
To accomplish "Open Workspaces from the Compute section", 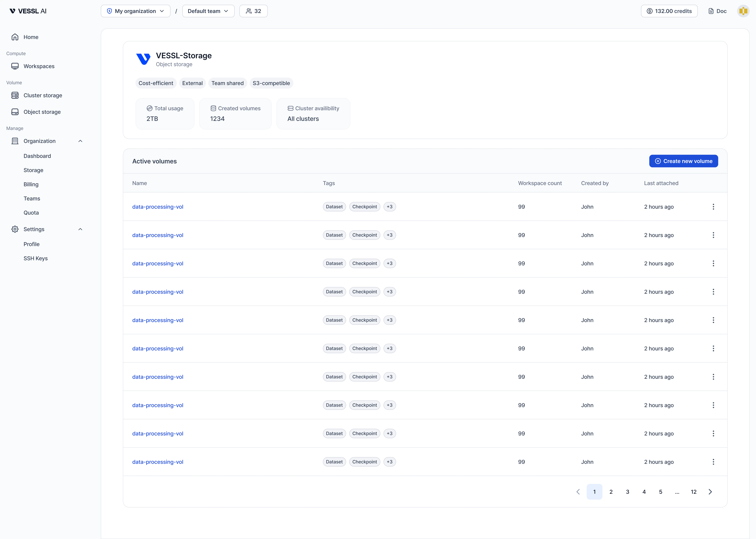I will coord(39,66).
